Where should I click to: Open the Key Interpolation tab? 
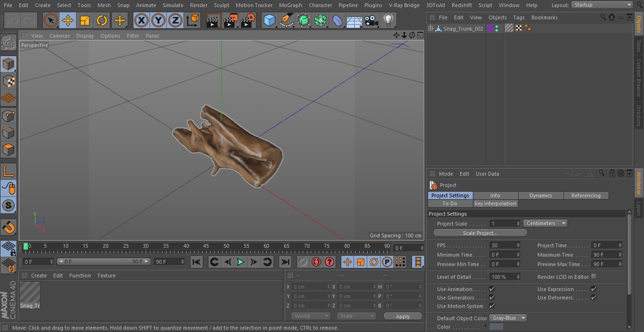point(495,203)
